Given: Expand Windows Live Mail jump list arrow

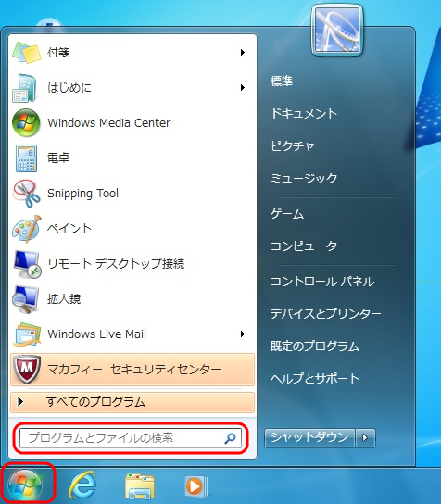Looking at the screenshot, I should click(243, 334).
